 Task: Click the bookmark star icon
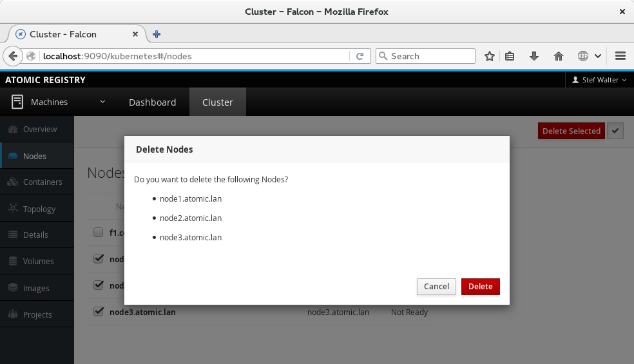pyautogui.click(x=490, y=56)
